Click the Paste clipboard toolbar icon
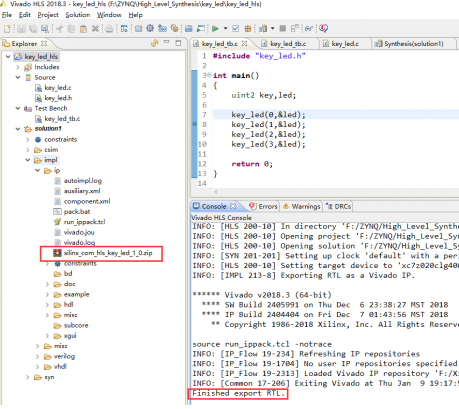The height and width of the screenshot is (409, 459). tap(83, 29)
